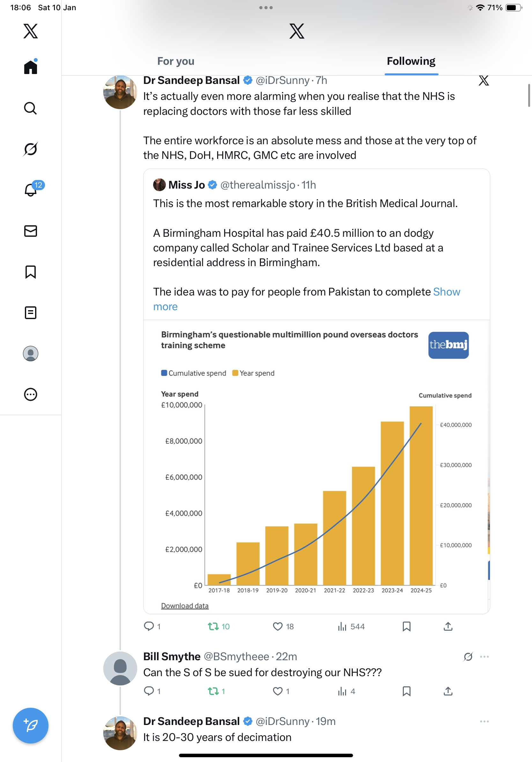This screenshot has height=762, width=532.
Task: Toggle repost on Bansal's post with 10
Action: [213, 626]
